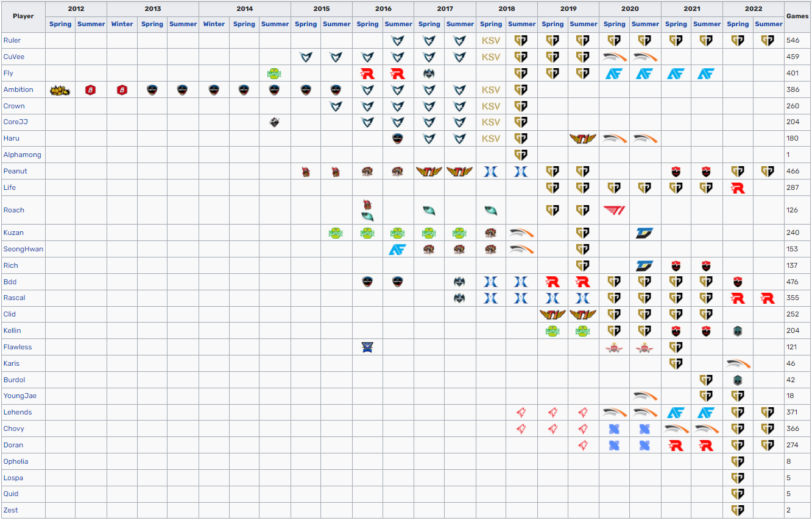Click the 2021 year header
The height and width of the screenshot is (521, 812).
[x=691, y=9]
